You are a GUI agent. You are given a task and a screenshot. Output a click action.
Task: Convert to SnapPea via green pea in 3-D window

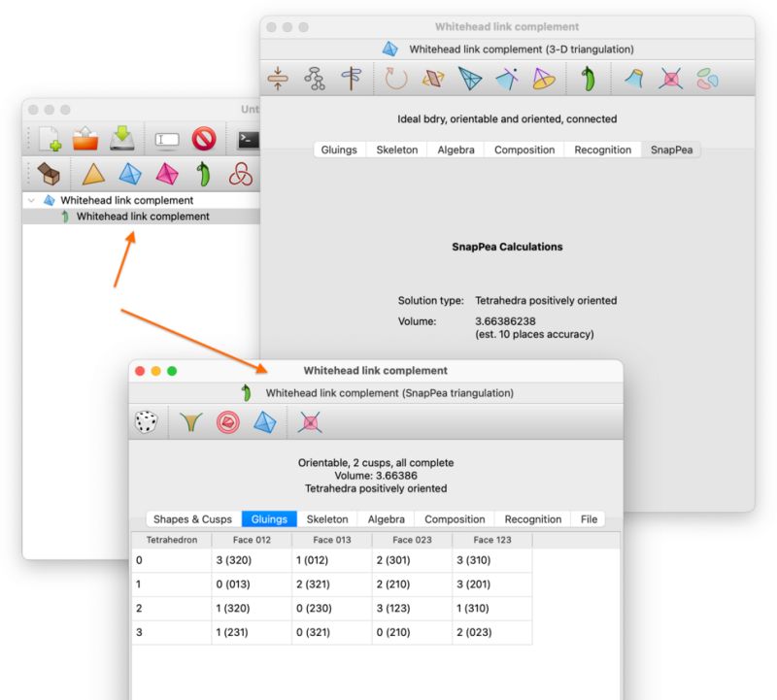(589, 79)
